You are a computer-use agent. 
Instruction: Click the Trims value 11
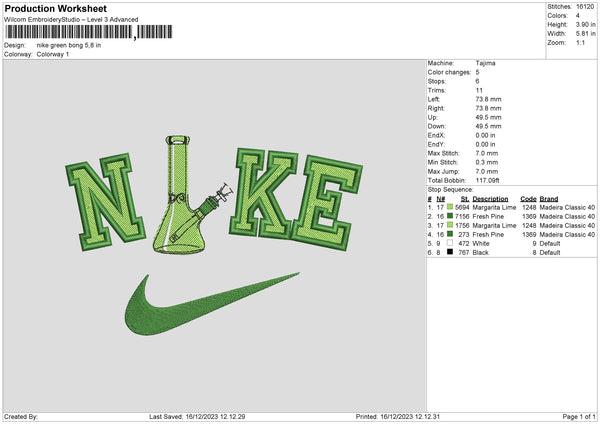479,90
